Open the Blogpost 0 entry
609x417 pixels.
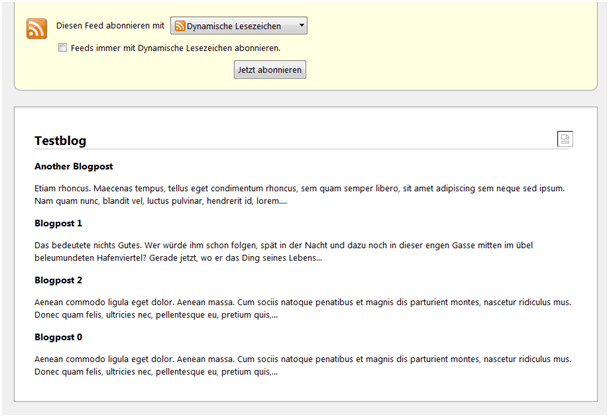58,337
